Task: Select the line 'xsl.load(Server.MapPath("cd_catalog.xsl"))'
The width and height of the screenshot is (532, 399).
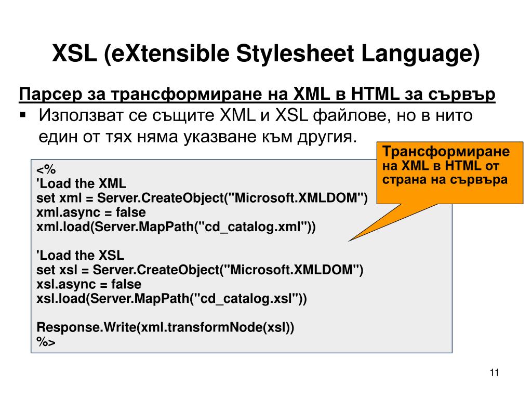Action: (171, 299)
